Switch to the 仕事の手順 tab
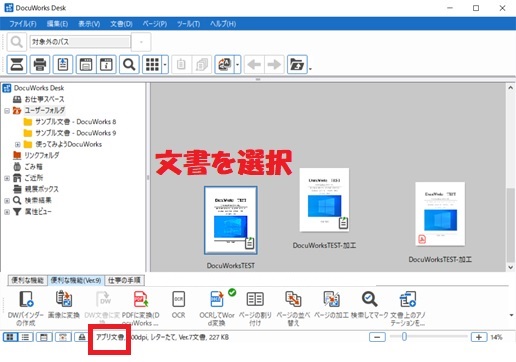The image size is (516, 362). [124, 280]
